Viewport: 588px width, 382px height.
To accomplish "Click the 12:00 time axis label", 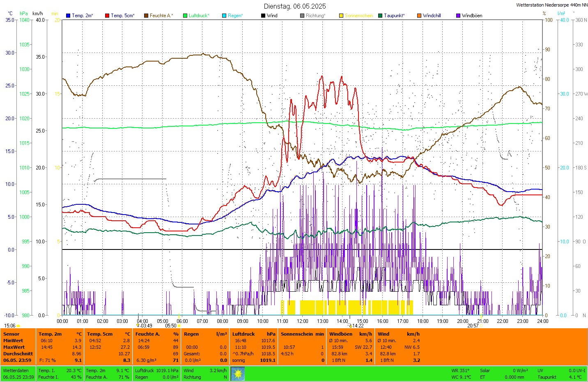I will point(303,321).
